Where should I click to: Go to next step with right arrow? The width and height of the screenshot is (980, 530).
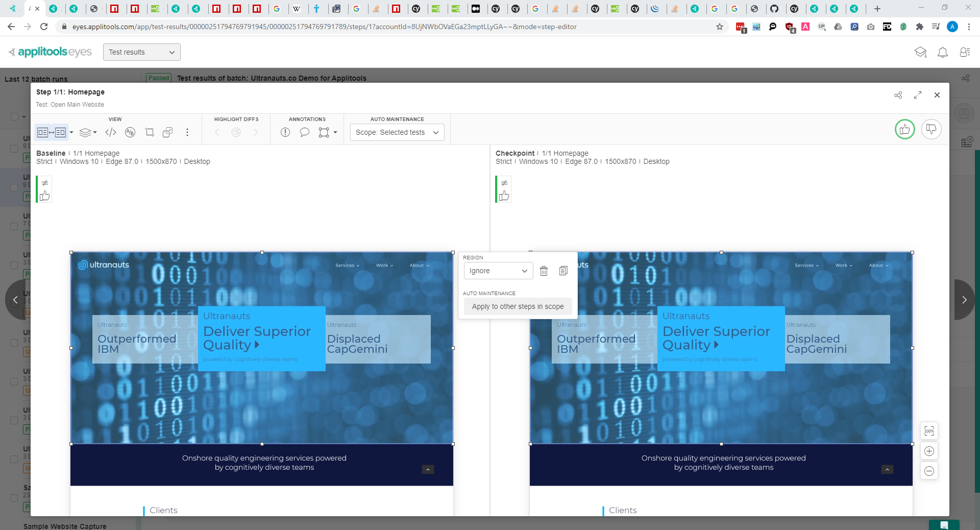point(964,300)
